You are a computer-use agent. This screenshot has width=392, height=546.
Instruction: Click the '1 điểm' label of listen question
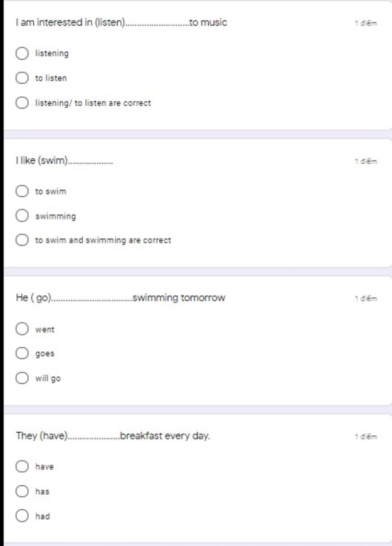coord(366,23)
